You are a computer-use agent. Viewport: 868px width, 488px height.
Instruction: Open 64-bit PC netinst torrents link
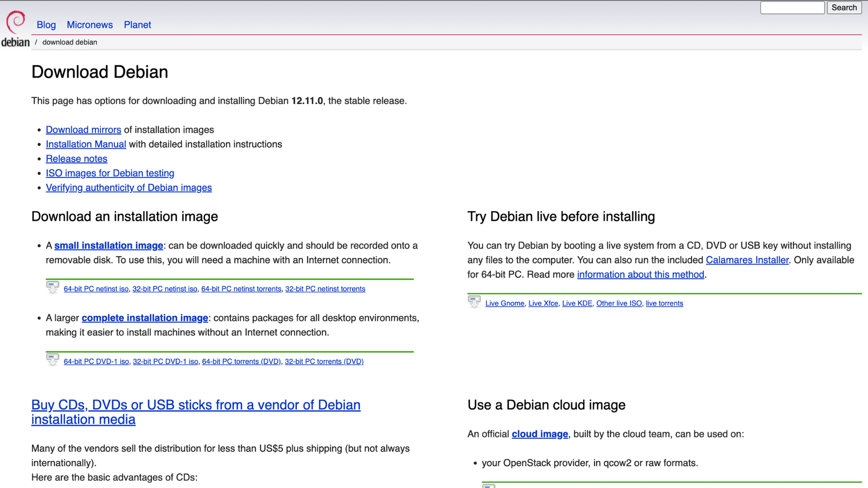[x=241, y=289]
